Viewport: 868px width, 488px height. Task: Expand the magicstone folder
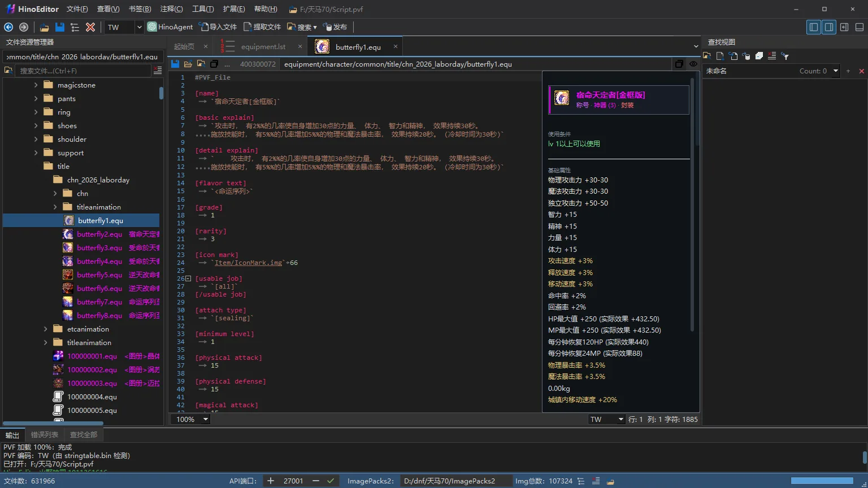click(36, 85)
